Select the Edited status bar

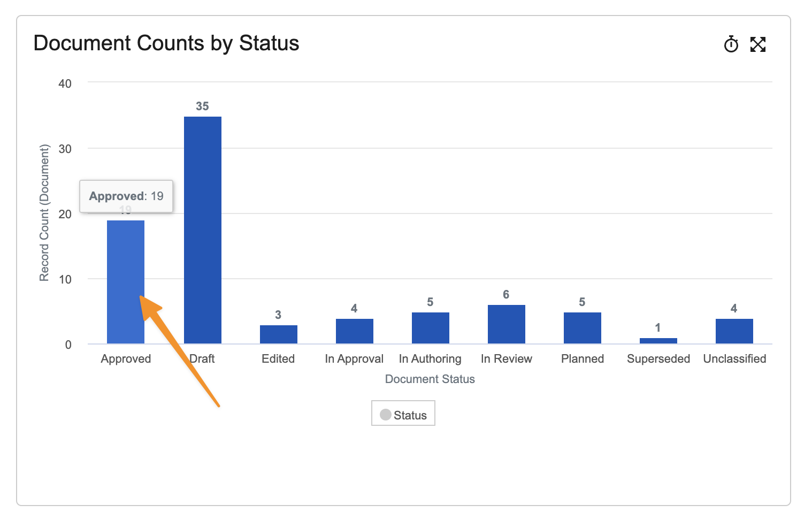[x=278, y=334]
